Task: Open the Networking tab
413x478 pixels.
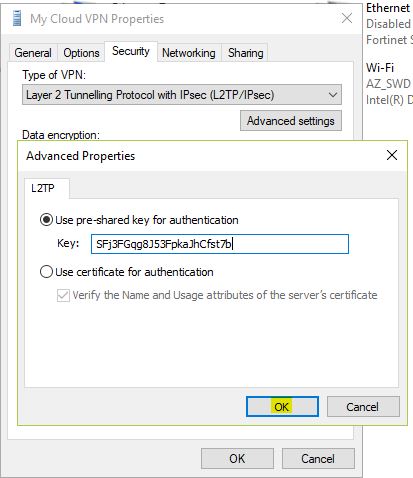Action: (x=189, y=53)
